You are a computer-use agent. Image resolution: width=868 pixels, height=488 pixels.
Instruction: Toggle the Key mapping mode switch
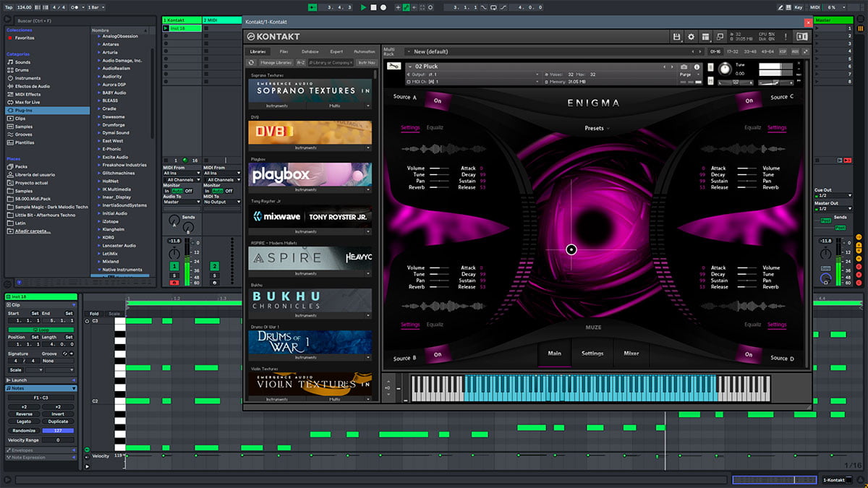coord(799,7)
